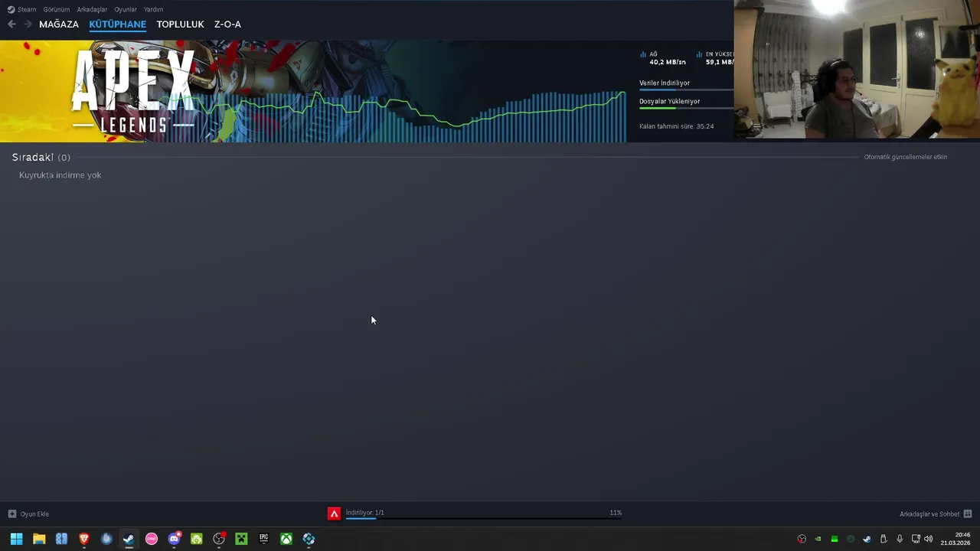Click "Otomatik güncellemeler etkin" link
Screen dimensions: 980x551
pyautogui.click(x=906, y=157)
